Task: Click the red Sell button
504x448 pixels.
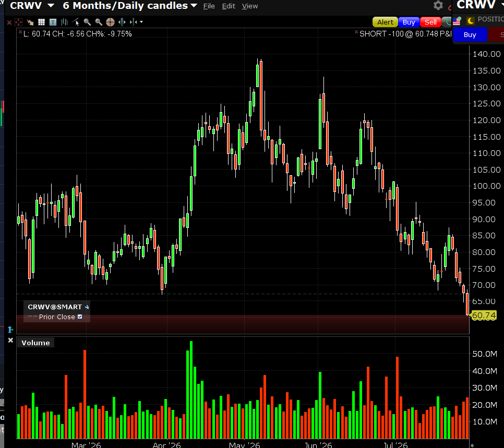Action: click(430, 22)
